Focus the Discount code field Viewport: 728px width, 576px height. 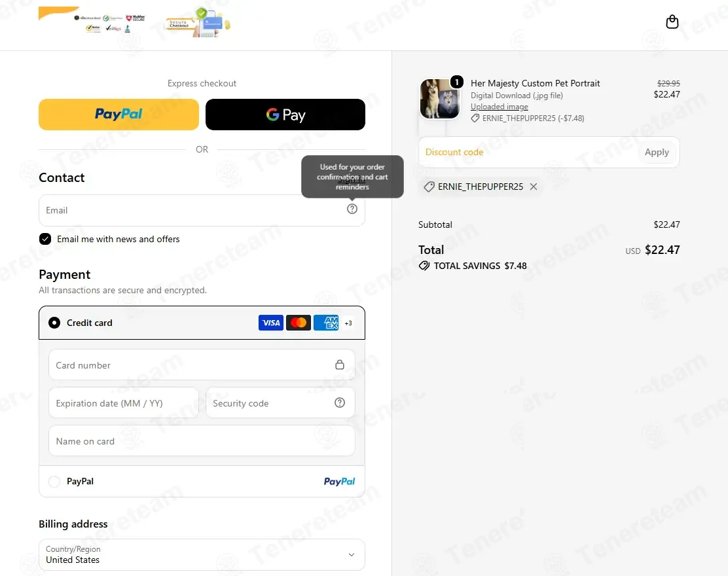point(529,153)
